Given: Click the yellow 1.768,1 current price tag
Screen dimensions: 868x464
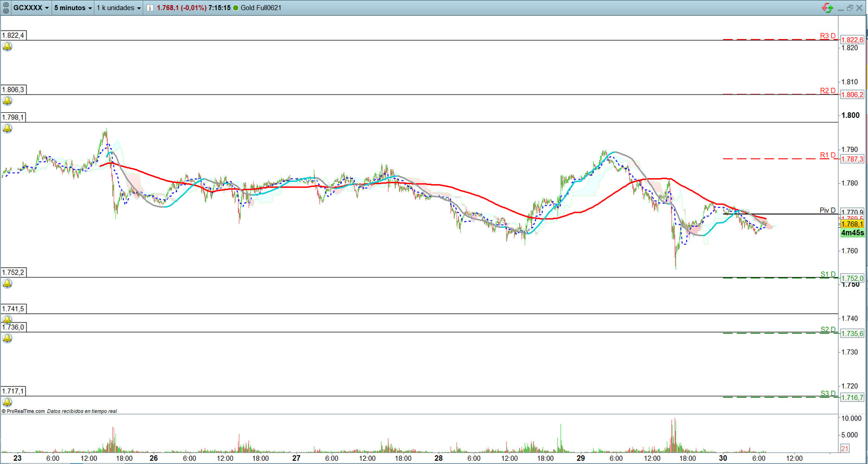Looking at the screenshot, I should pos(852,225).
